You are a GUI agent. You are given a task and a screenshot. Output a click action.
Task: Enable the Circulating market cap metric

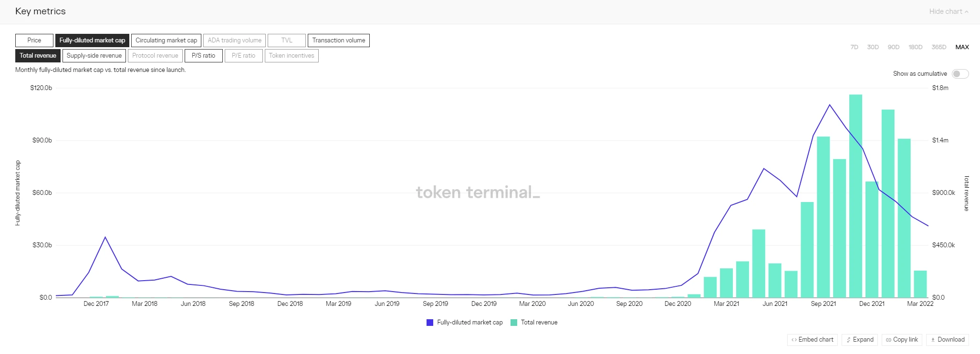click(x=166, y=40)
